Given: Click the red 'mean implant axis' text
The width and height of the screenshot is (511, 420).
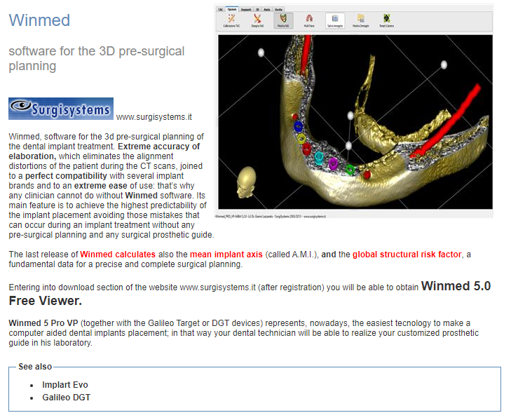Looking at the screenshot, I should 226,255.
